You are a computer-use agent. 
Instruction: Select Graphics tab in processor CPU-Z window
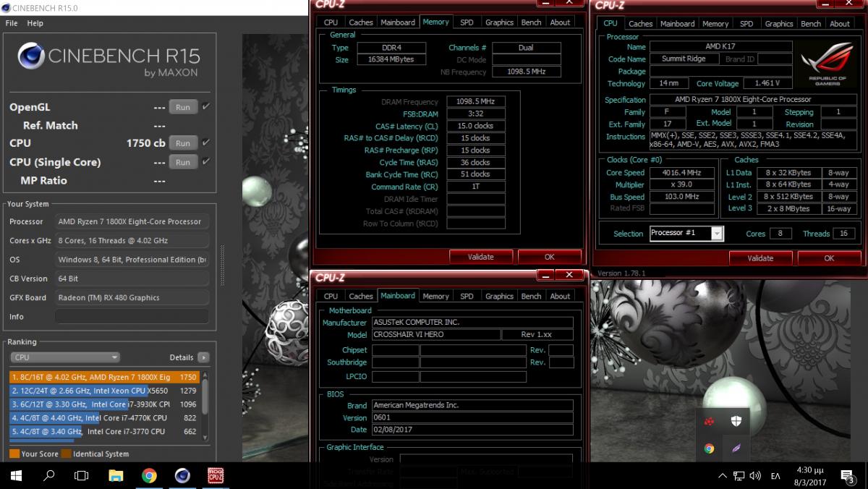pyautogui.click(x=779, y=24)
